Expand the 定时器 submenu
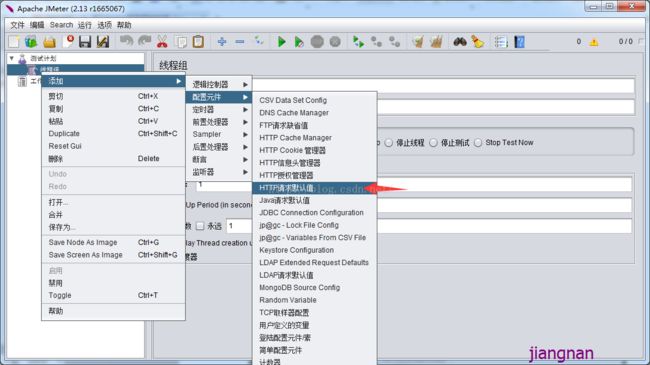 pyautogui.click(x=219, y=110)
